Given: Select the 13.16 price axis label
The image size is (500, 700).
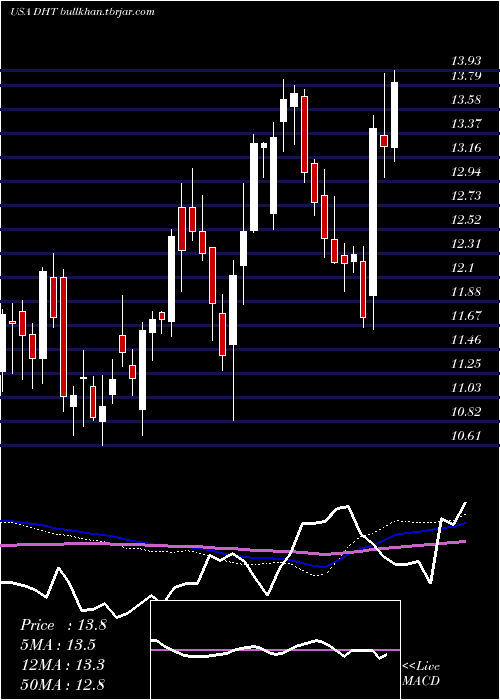Looking at the screenshot, I should pos(466,148).
